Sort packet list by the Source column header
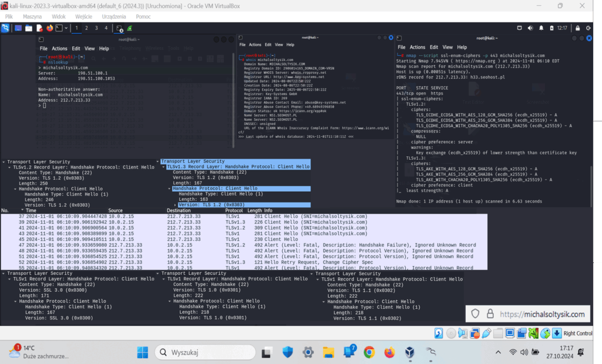 coord(115,211)
